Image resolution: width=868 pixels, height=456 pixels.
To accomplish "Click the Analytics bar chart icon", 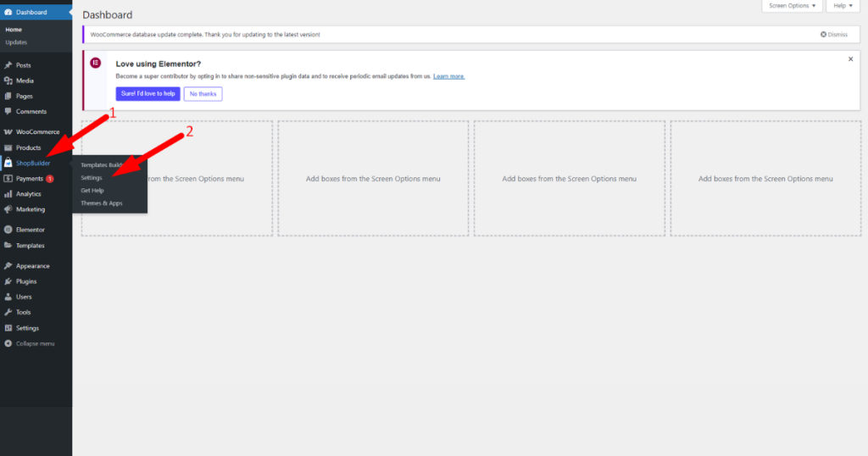I will coord(8,194).
